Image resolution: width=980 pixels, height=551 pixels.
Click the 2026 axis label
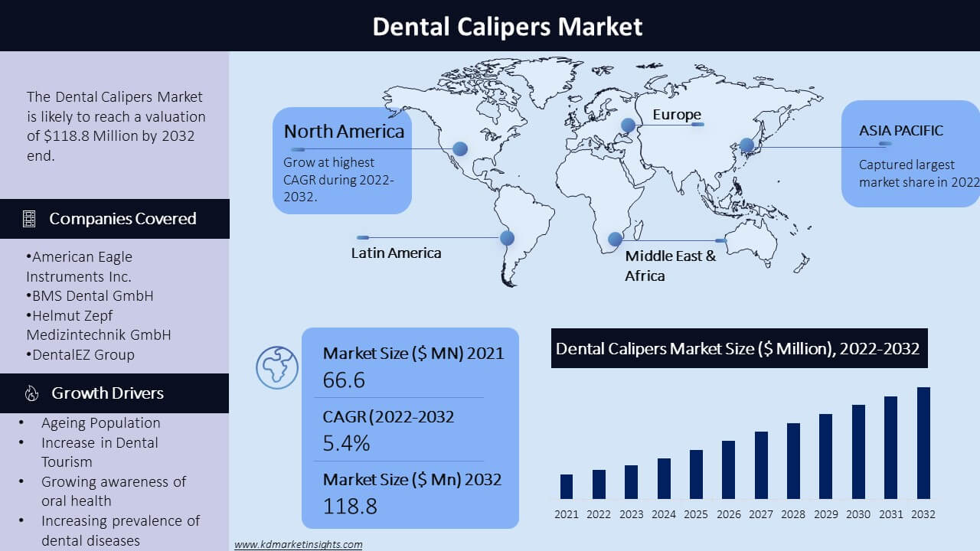click(729, 514)
